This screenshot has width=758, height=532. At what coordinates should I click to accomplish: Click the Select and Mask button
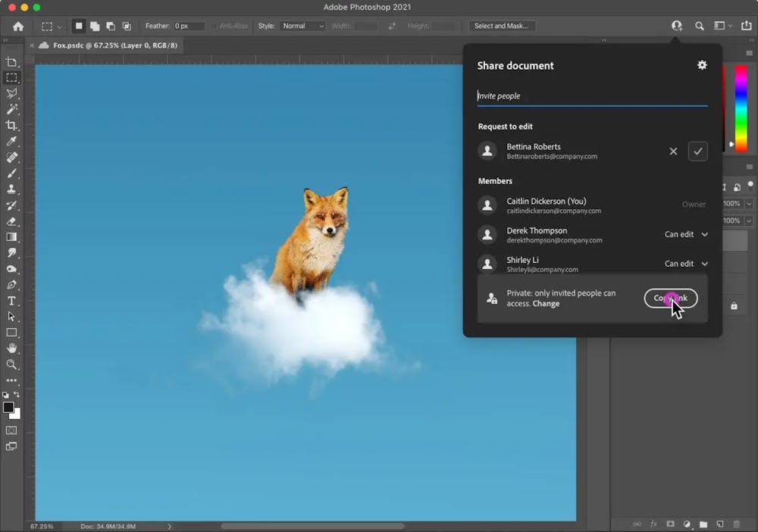[x=501, y=26]
